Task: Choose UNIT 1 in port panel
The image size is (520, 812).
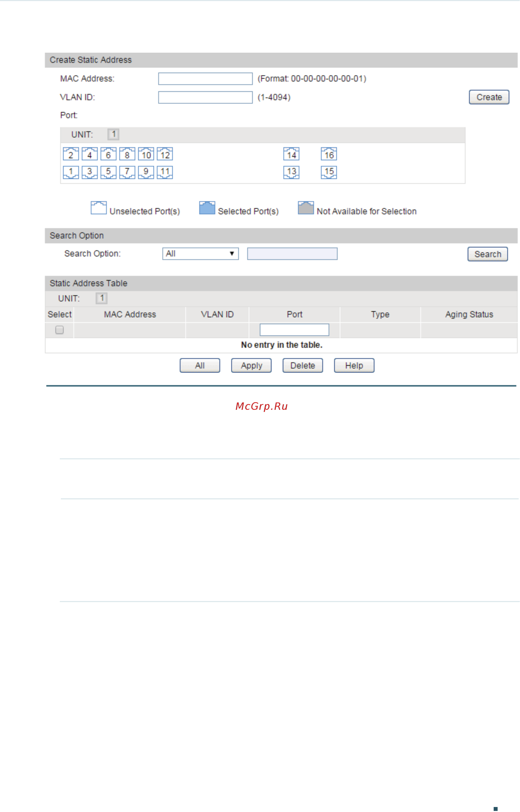Action: coord(114,134)
